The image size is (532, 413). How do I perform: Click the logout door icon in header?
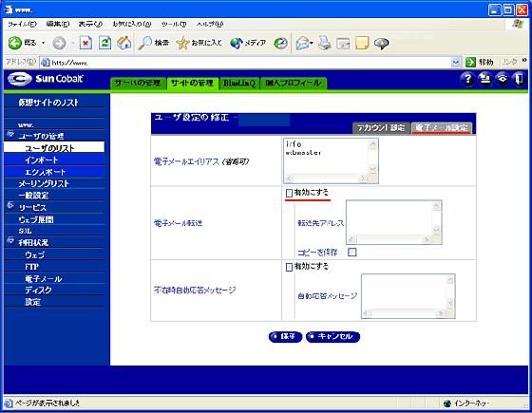pos(519,80)
